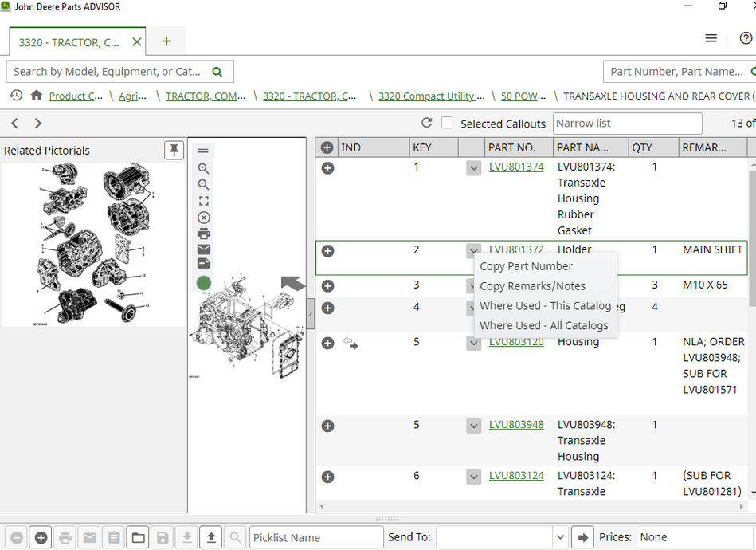
Task: Add part LVU803948 using its plus button
Action: click(x=327, y=426)
